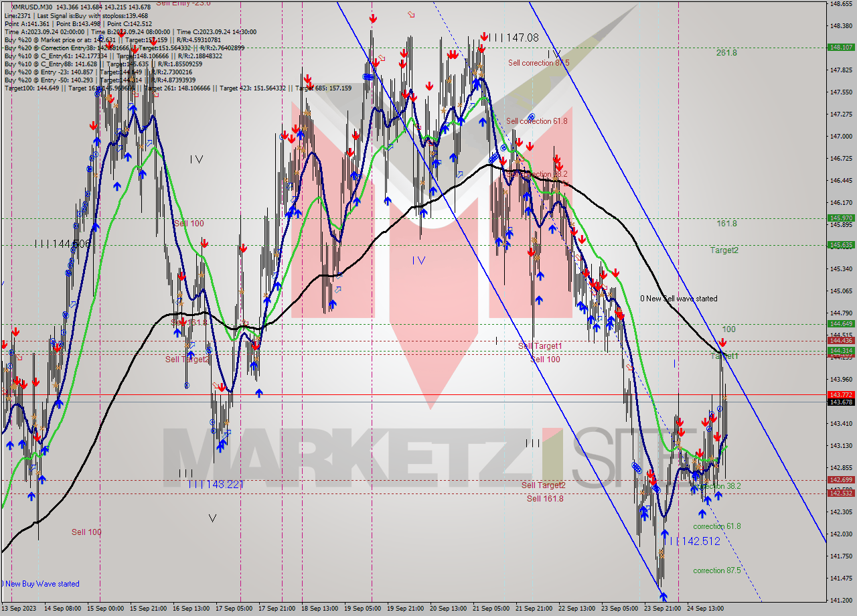This screenshot has height=616, width=857.
Task: Click the 148.107 price tag on axis
Action: 841,48
